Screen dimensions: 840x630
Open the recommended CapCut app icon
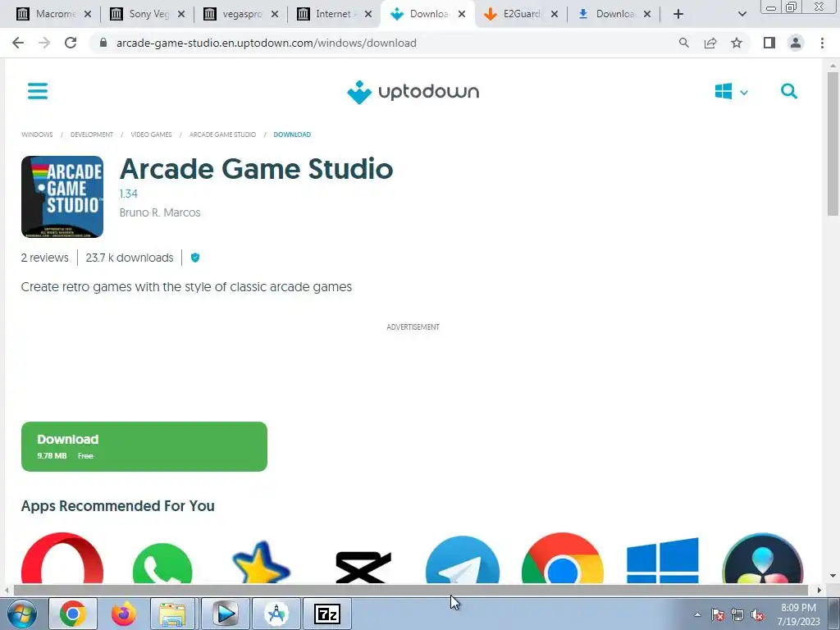tap(363, 567)
